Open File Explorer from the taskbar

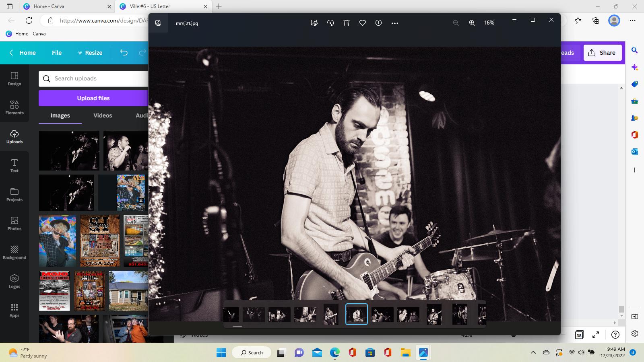click(x=405, y=353)
